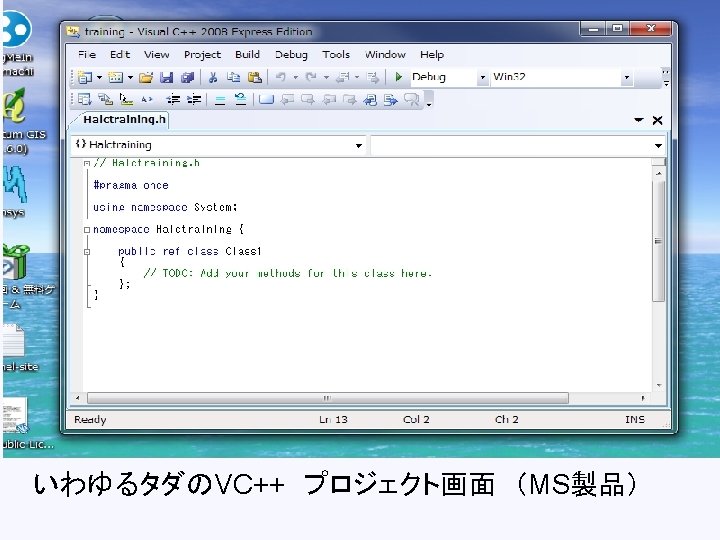The height and width of the screenshot is (540, 720).
Task: Click Next Bookmark in Document icon
Action: [x=390, y=99]
